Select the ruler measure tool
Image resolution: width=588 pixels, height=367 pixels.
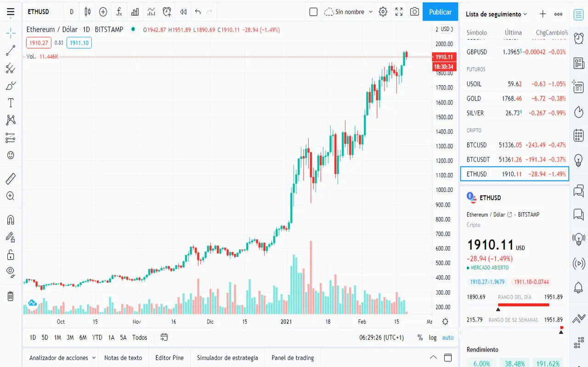(11, 178)
